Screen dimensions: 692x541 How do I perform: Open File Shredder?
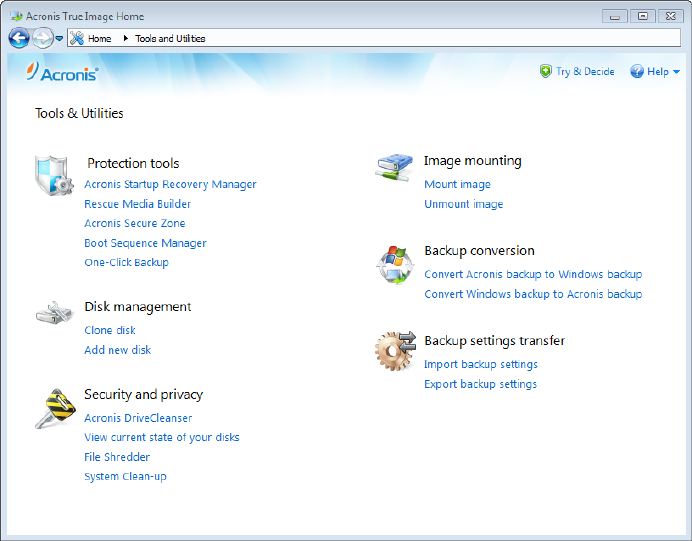click(x=117, y=457)
